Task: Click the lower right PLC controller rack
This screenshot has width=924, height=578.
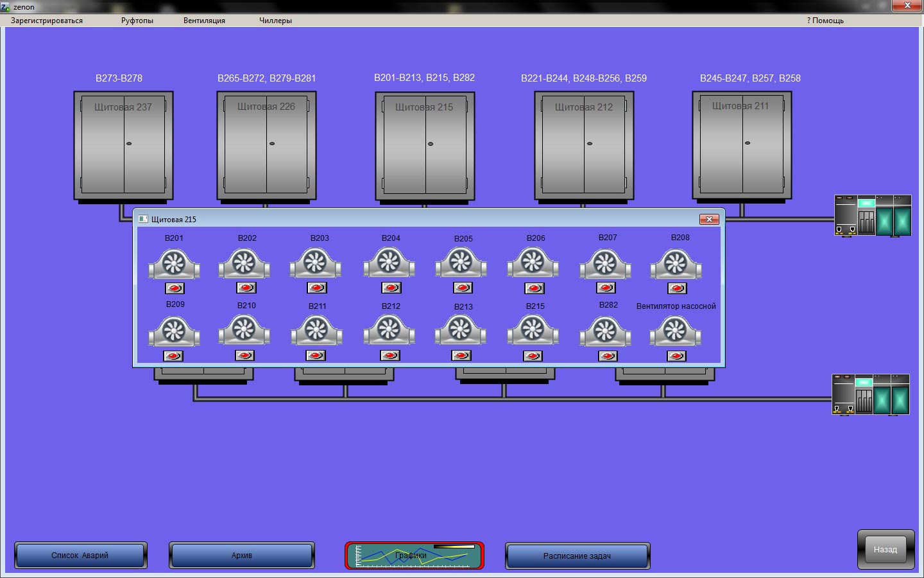Action: 871,394
